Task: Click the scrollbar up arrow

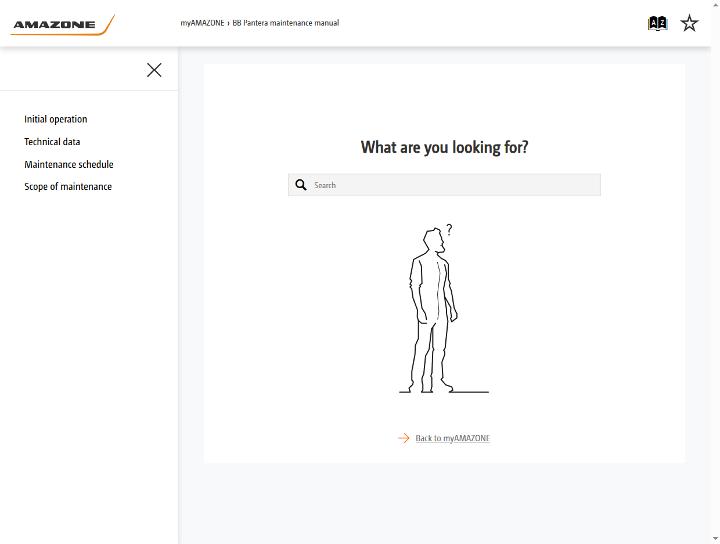Action: tap(716, 4)
